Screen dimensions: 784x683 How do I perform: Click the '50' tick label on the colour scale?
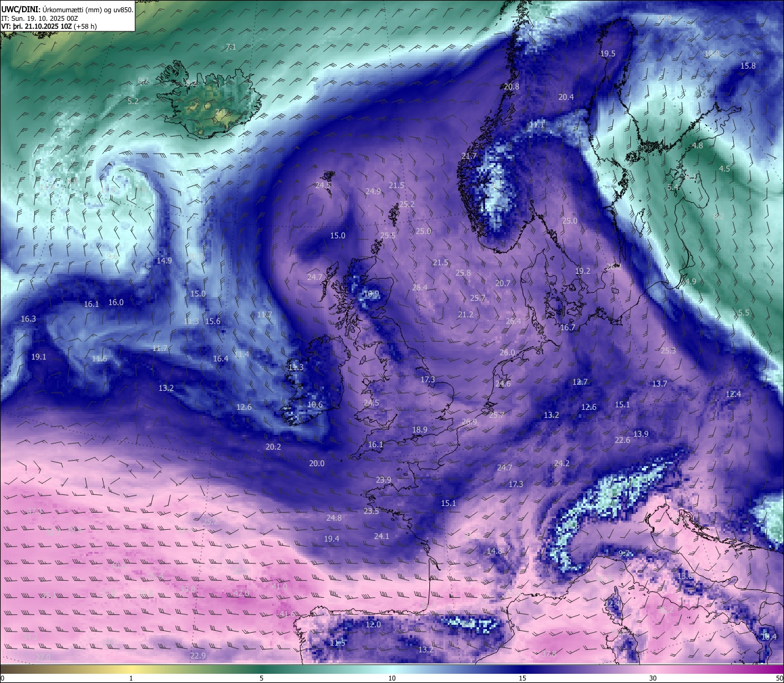pyautogui.click(x=778, y=678)
